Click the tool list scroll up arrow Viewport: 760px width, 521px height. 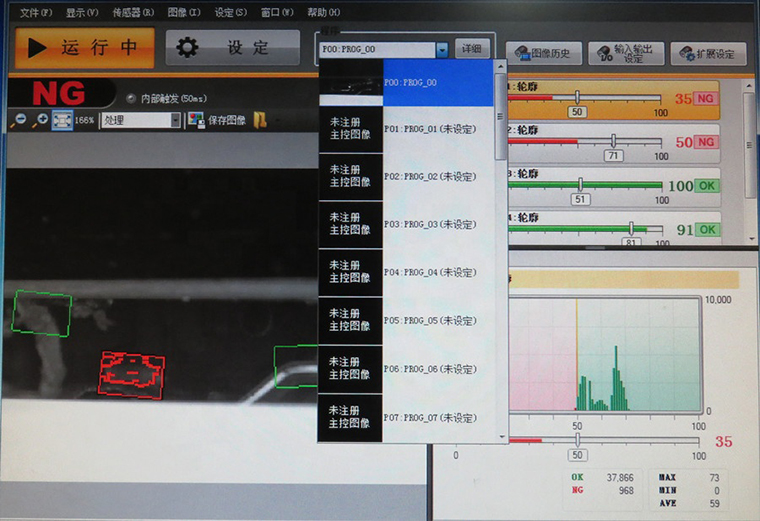(x=749, y=86)
